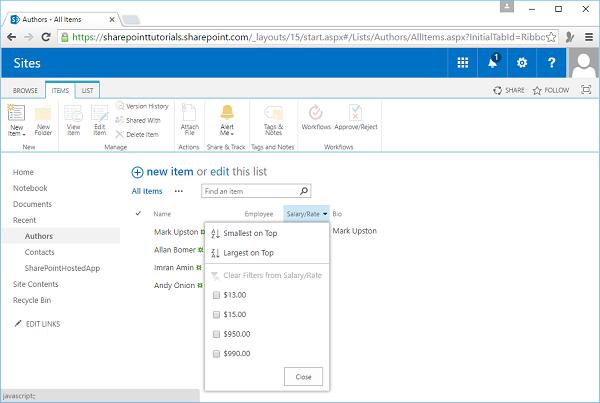
Task: Collapse the Salary/Rate column dropdown arrow
Action: tap(325, 214)
